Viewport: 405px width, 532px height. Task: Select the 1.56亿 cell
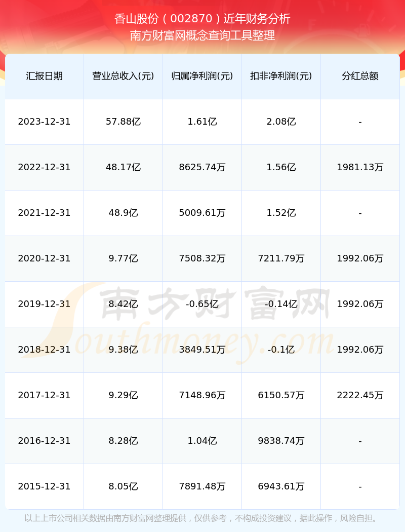click(x=281, y=167)
